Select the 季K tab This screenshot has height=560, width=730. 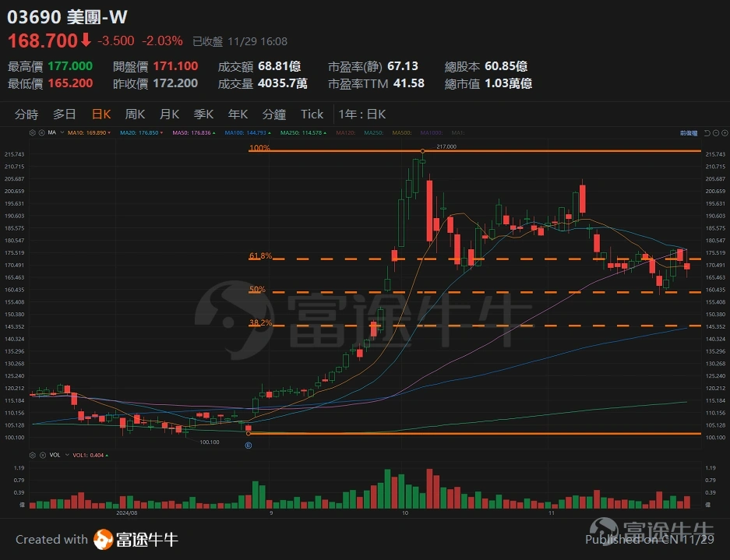pyautogui.click(x=203, y=114)
